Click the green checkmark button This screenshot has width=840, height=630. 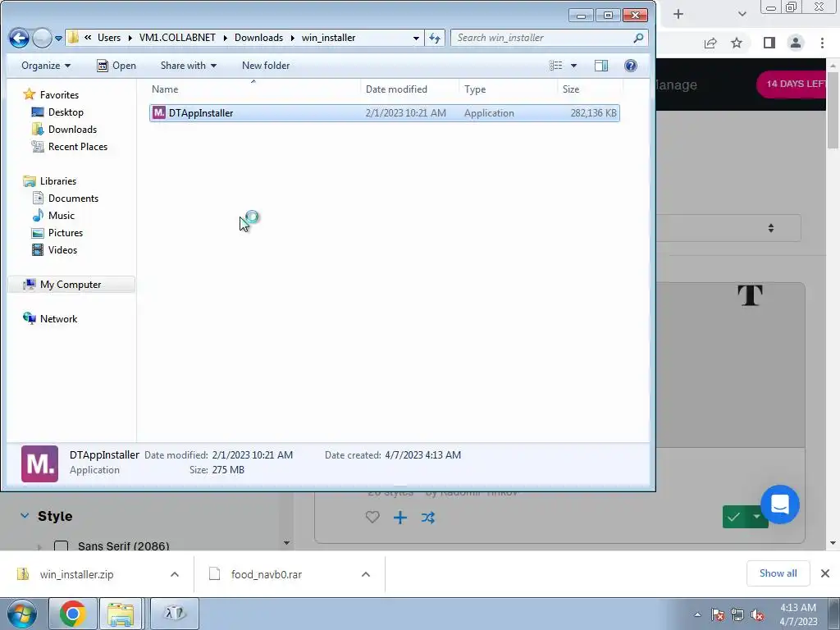(734, 517)
